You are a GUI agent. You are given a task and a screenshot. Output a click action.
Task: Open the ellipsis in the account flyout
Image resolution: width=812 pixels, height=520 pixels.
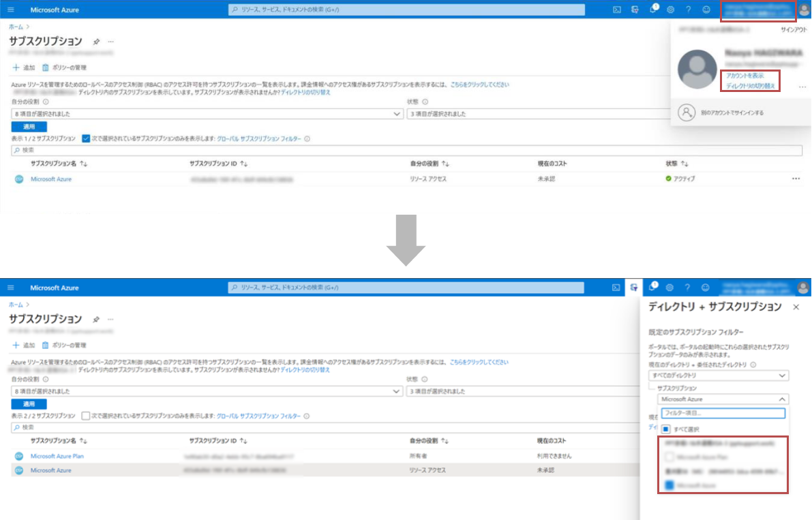[802, 87]
